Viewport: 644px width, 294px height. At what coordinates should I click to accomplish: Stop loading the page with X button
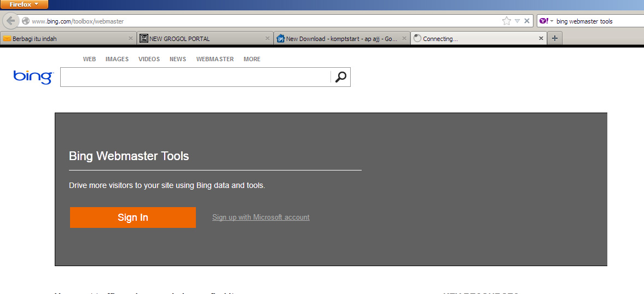527,21
